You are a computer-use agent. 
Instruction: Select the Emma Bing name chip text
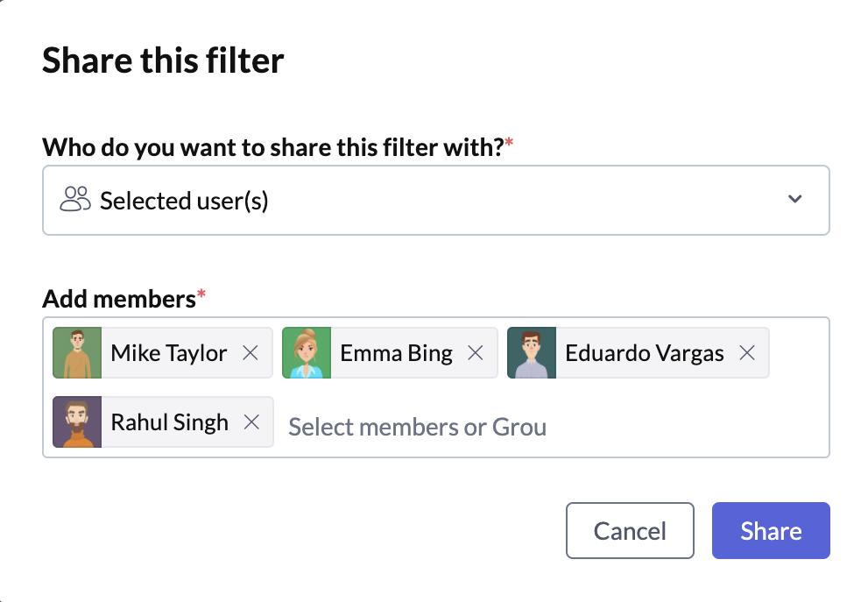point(397,353)
